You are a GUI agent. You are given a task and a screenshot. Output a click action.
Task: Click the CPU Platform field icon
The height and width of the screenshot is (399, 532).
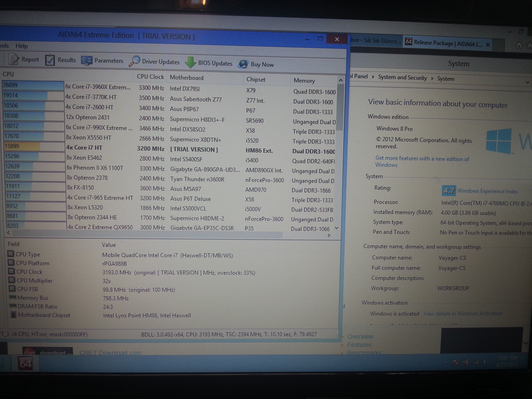tap(11, 262)
